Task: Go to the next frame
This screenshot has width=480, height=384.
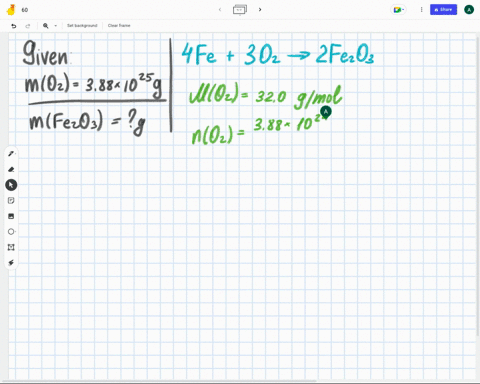Action: tap(260, 10)
